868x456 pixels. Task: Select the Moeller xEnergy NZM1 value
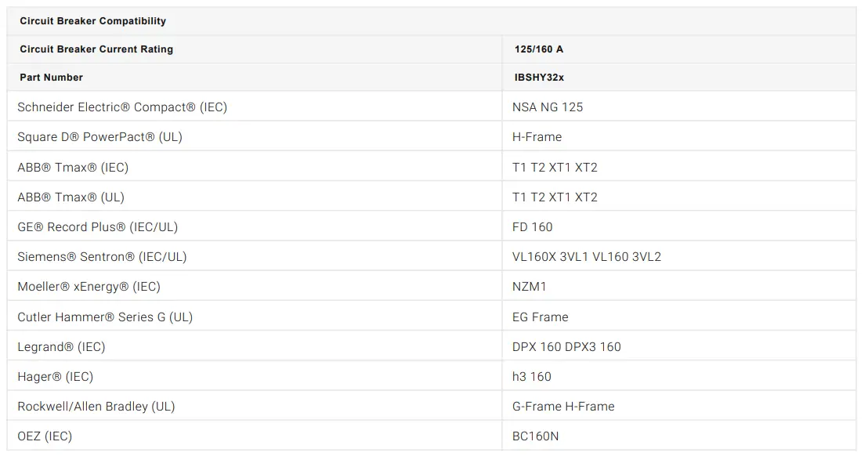click(529, 287)
